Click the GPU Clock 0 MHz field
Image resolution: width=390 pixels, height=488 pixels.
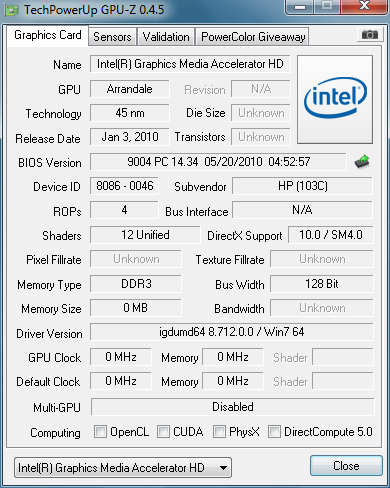coord(121,357)
